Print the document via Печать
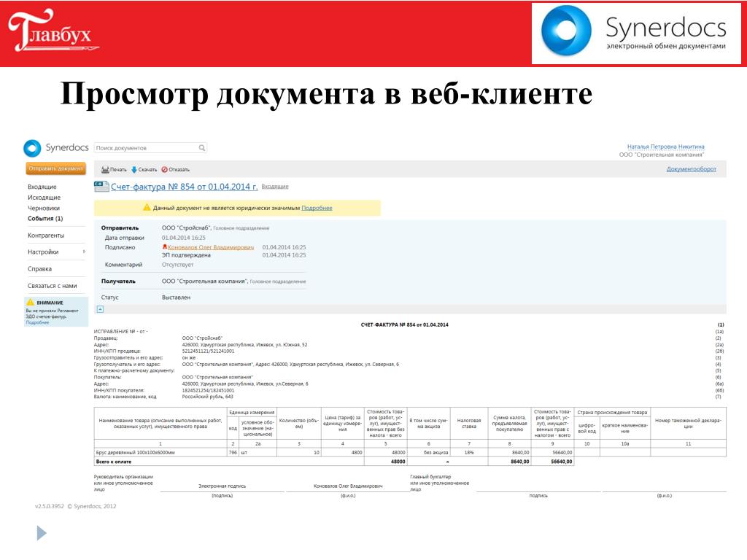747x560 pixels. coord(114,169)
